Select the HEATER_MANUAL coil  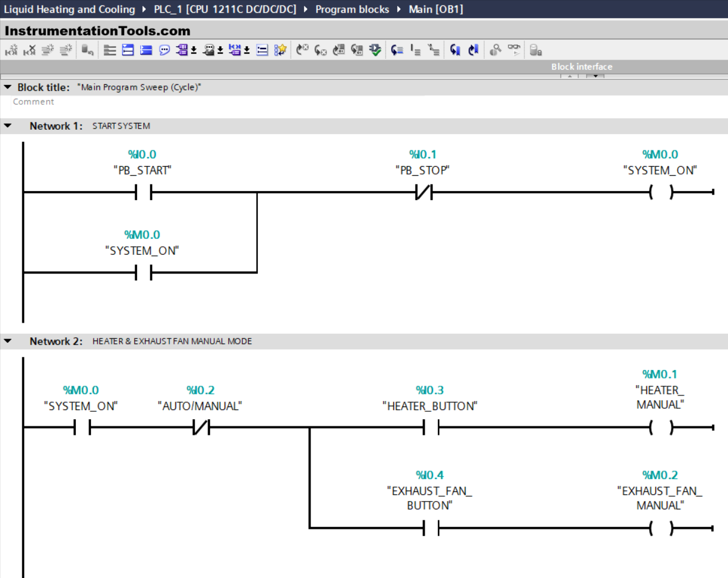pos(661,428)
